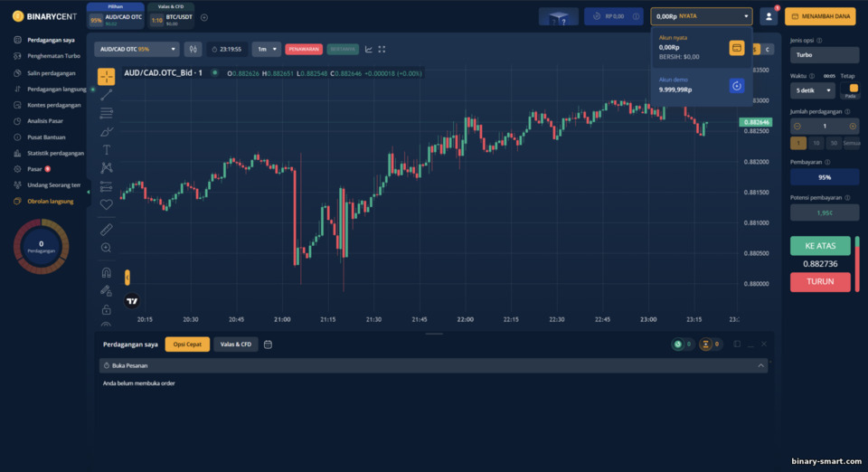Click the demo balance reset icon
The width and height of the screenshot is (868, 472).
(736, 86)
